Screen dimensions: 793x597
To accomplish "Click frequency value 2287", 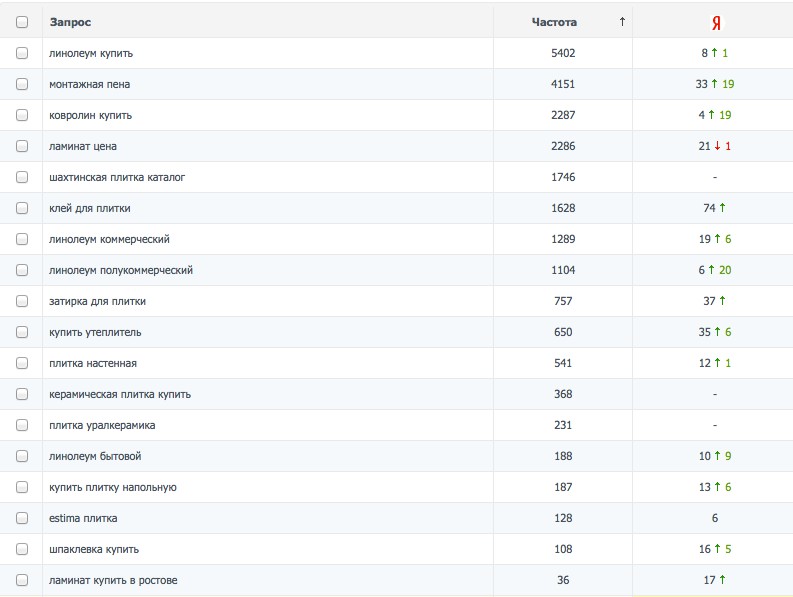I will coord(563,115).
